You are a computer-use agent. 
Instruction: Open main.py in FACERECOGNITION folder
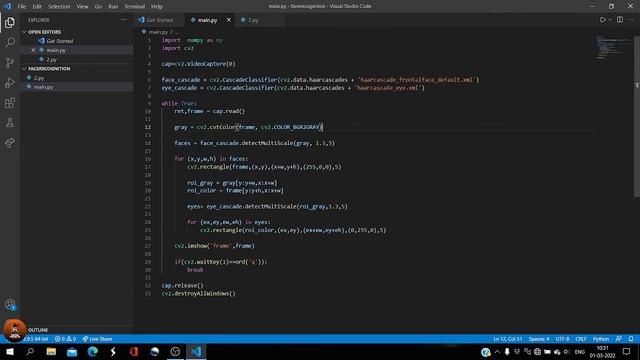point(43,87)
